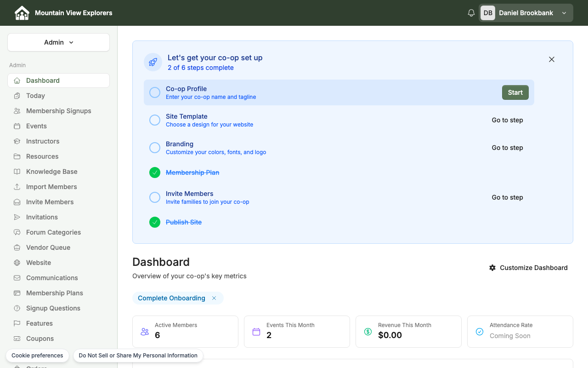
Task: Start the Co-op Profile step
Action: point(515,92)
